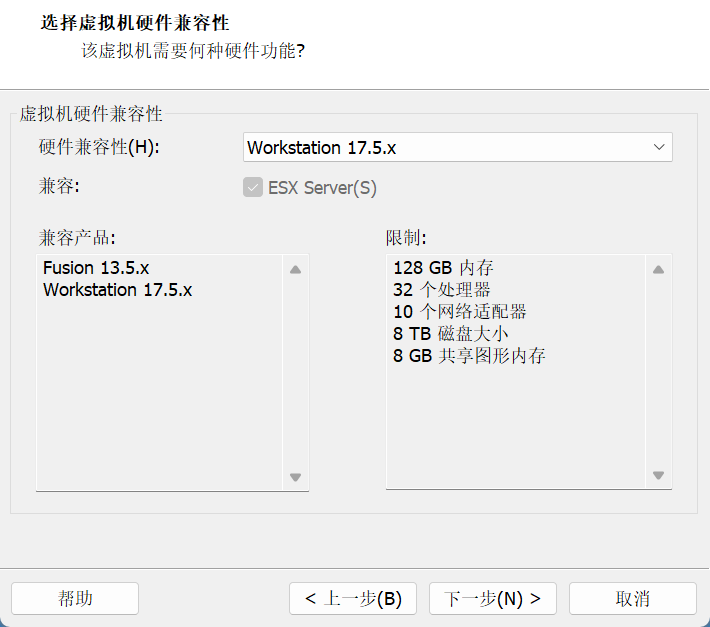
Task: Click the 取消 button
Action: [633, 598]
